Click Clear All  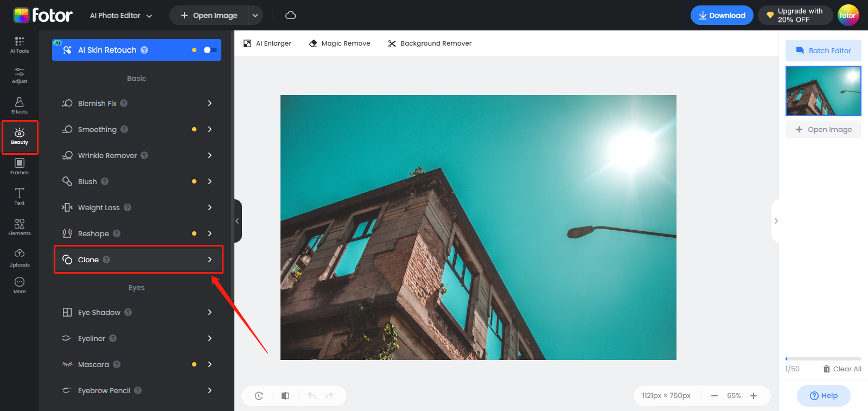click(x=842, y=369)
